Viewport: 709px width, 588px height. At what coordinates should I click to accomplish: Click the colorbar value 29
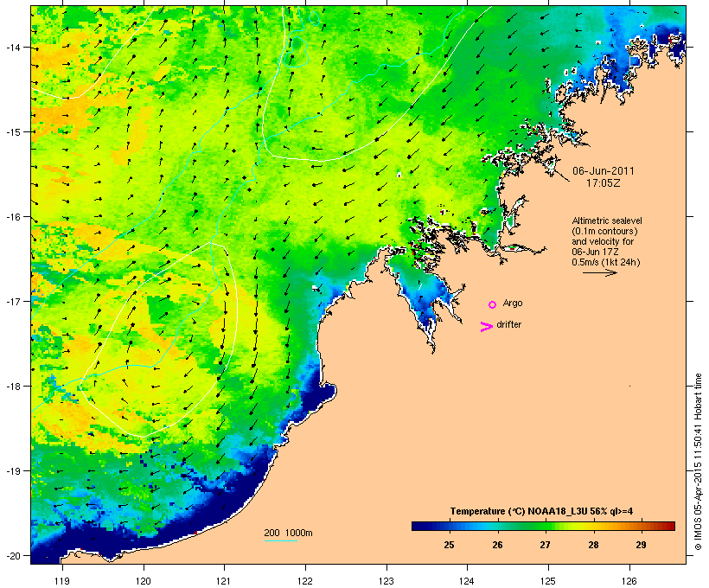[x=642, y=545]
